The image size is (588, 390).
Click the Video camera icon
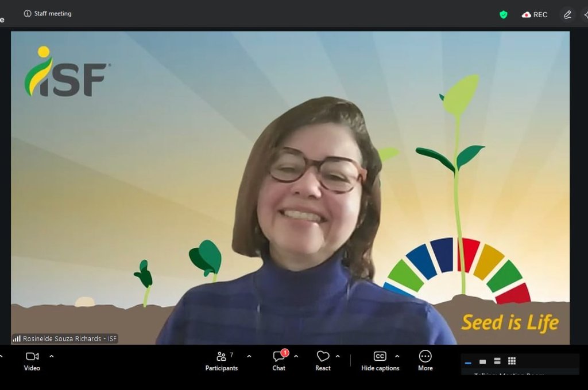coord(32,357)
